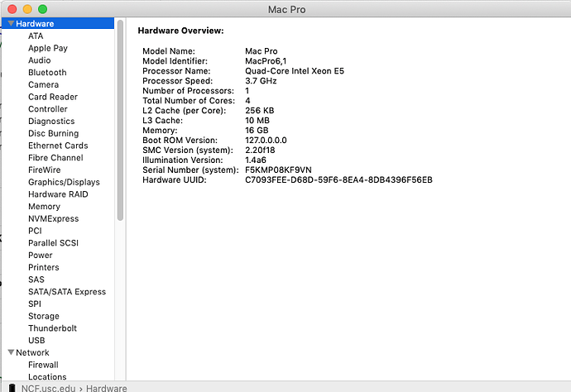571x392 pixels.
Task: Open Firewall under Network
Action: click(43, 365)
